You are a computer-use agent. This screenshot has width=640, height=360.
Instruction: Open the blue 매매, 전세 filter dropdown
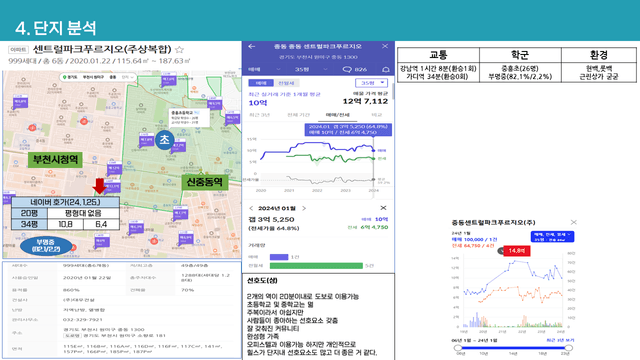pyautogui.click(x=552, y=237)
